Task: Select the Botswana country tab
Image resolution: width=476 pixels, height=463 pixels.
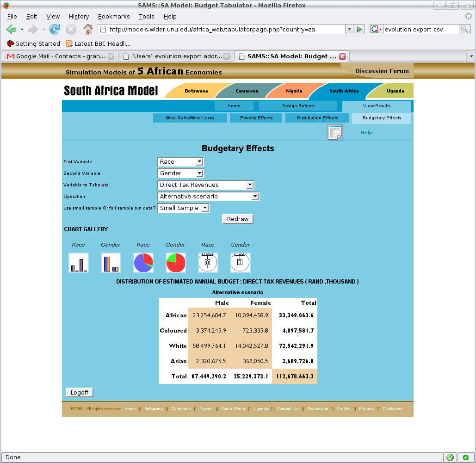Action: (x=196, y=91)
